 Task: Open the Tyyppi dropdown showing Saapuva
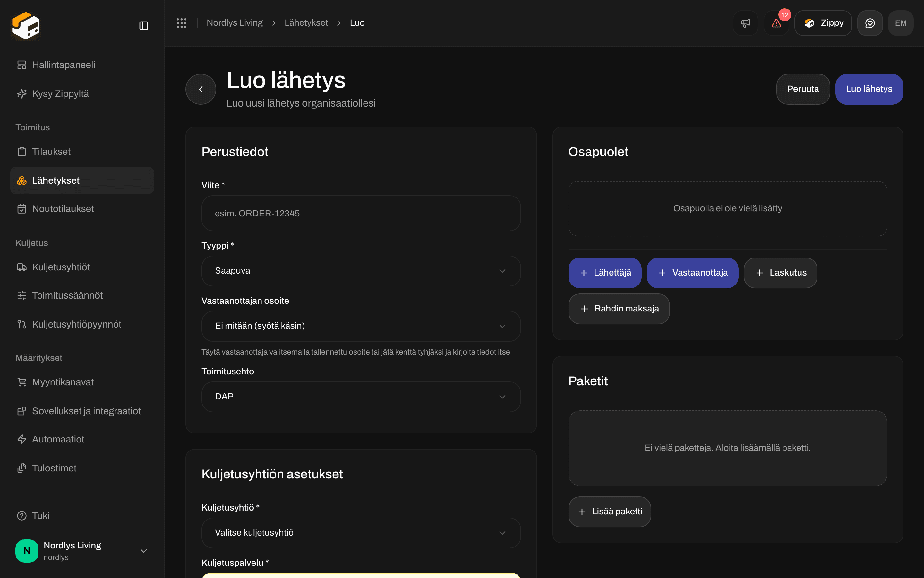click(x=361, y=271)
